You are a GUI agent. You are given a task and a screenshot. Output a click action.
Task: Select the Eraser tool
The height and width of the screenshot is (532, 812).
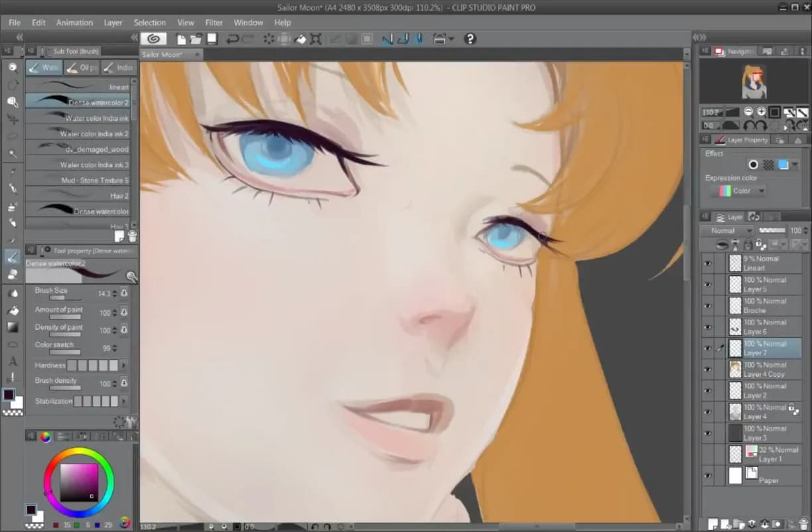coord(13,274)
